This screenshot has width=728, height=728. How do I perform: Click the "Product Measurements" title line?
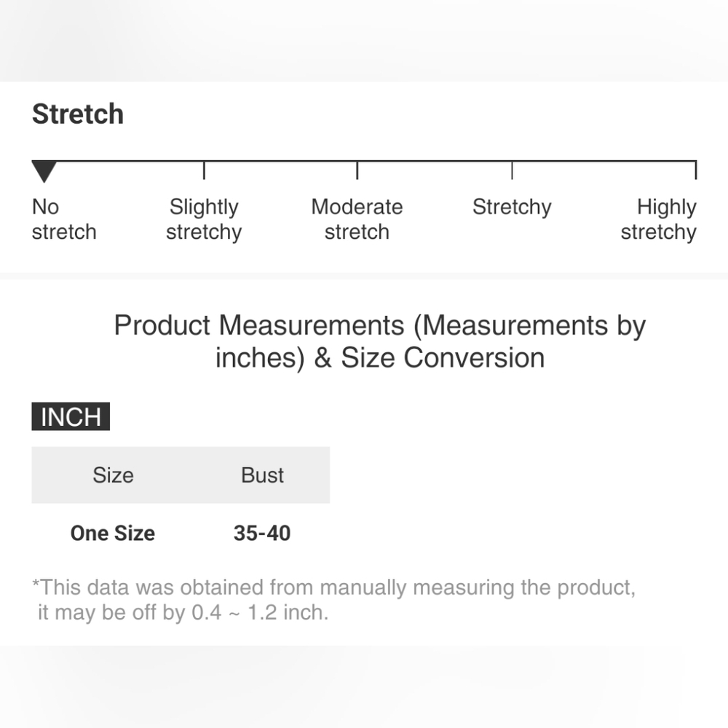pyautogui.click(x=379, y=325)
